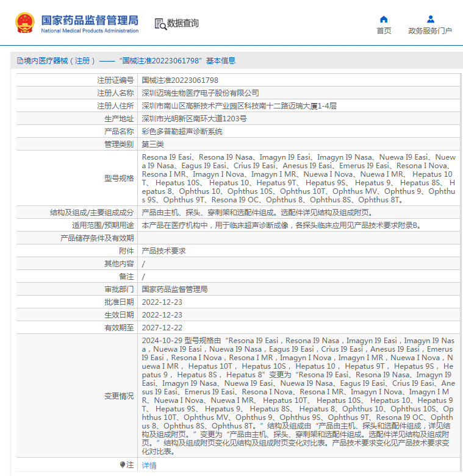Click the 变更情况 change record text
Image resolution: width=463 pixels, height=476 pixels.
[299, 396]
